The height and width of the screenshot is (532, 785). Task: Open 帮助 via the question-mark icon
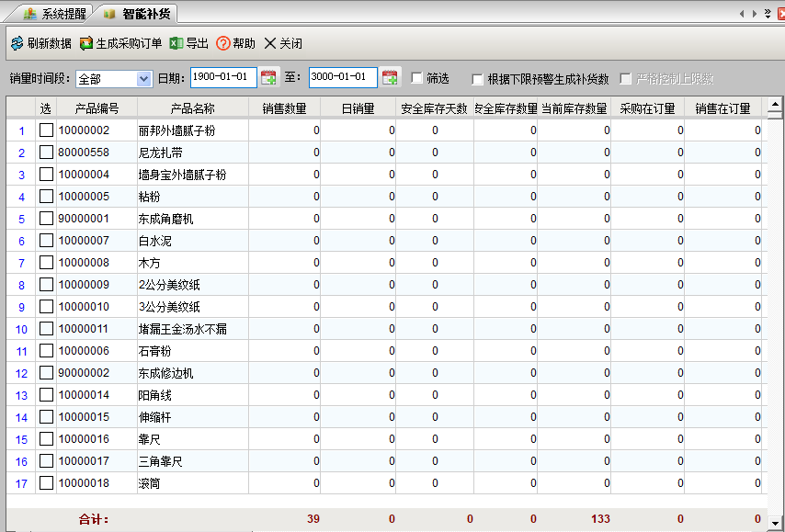[223, 43]
